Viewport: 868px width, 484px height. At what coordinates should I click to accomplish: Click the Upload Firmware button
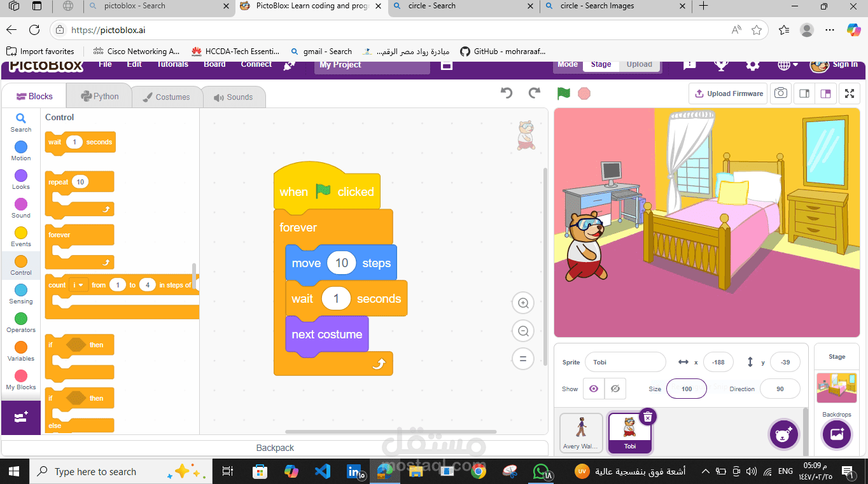pyautogui.click(x=728, y=93)
